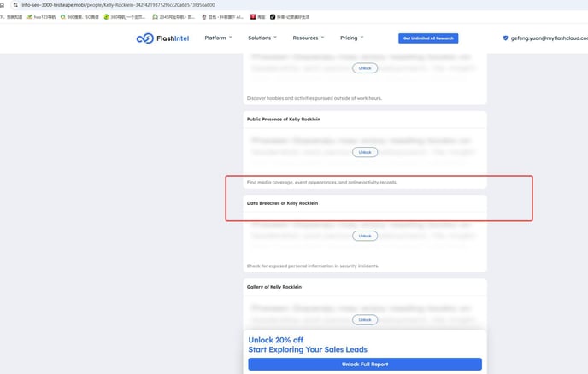Open the 360导航 bookmark
Viewport: 588px width, 374px height.
click(124, 17)
